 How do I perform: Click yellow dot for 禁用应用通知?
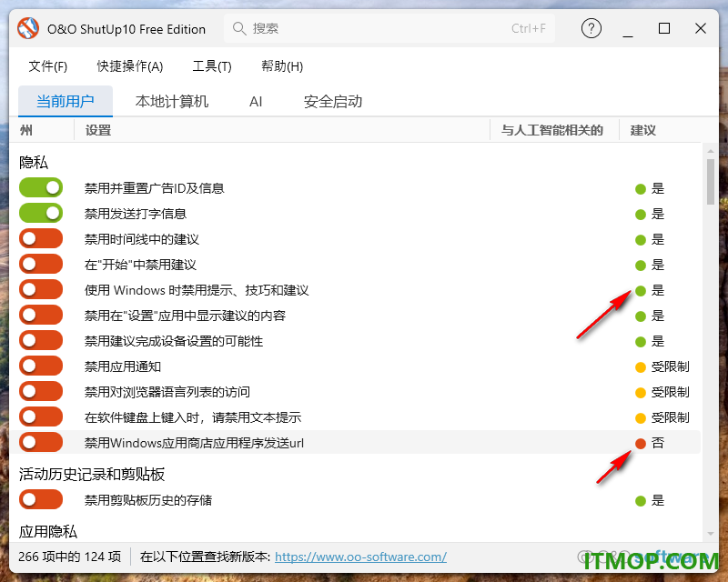pyautogui.click(x=641, y=367)
